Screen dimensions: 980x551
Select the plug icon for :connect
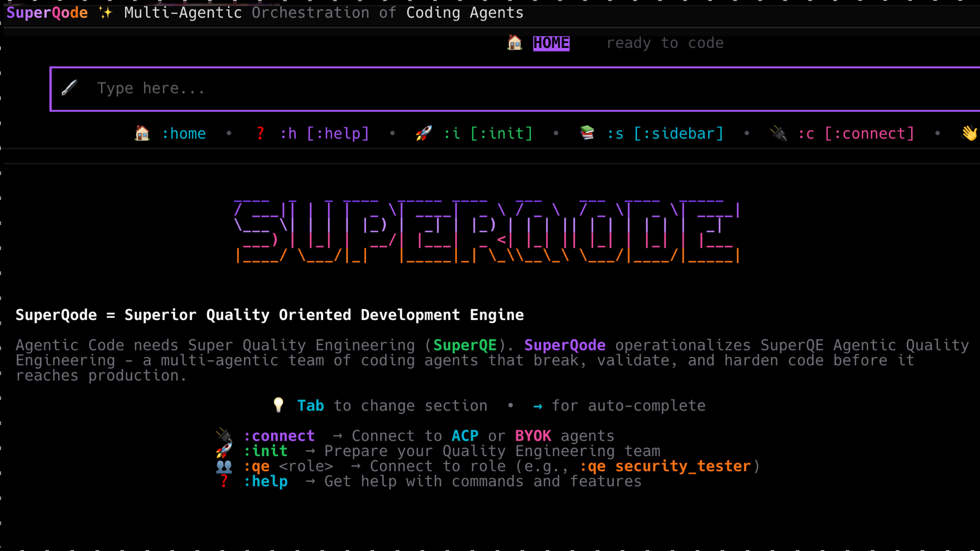click(778, 133)
